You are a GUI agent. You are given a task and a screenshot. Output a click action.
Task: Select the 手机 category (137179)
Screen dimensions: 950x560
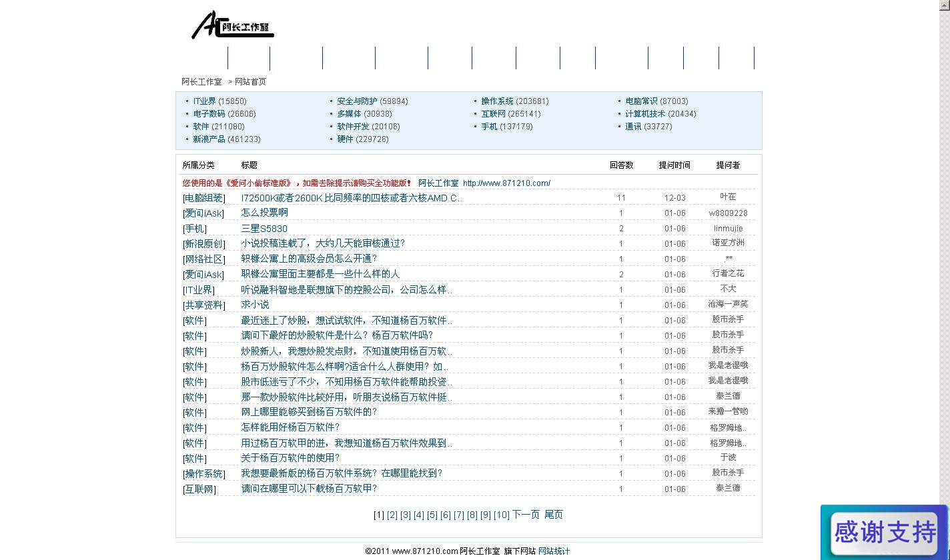[489, 127]
